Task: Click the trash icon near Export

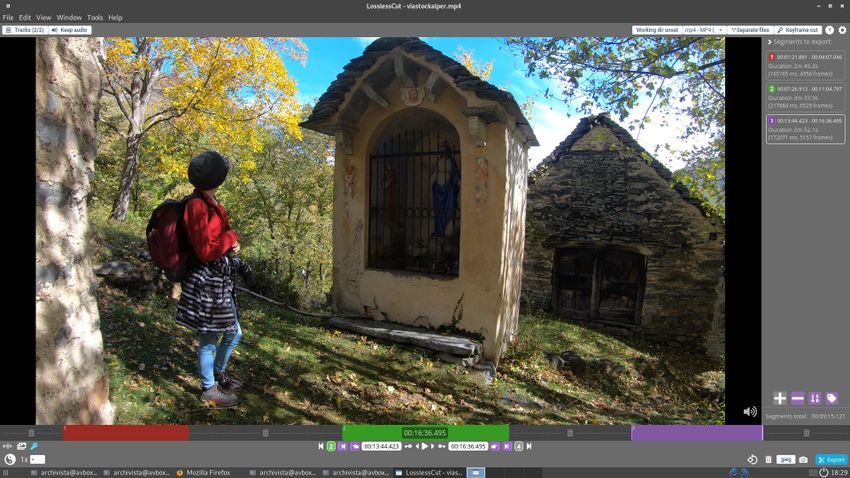Action: point(768,459)
